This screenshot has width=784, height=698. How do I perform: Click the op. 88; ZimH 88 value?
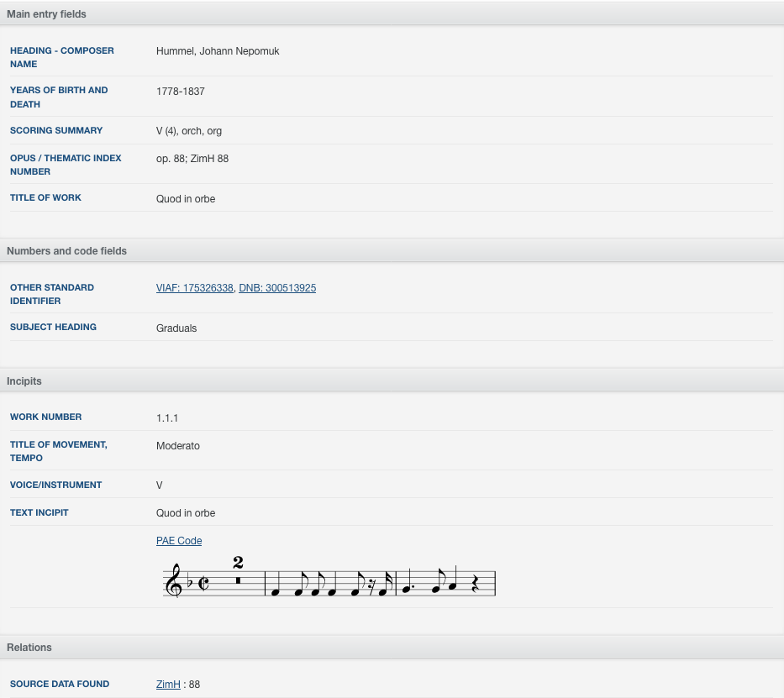click(x=192, y=159)
